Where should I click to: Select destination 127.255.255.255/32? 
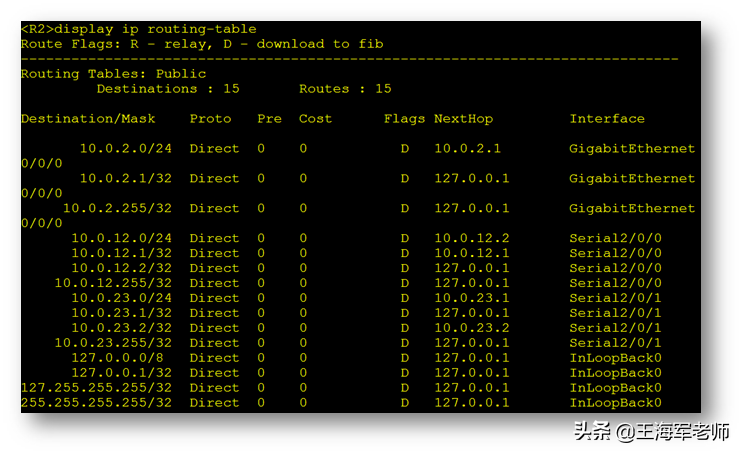[x=96, y=388]
